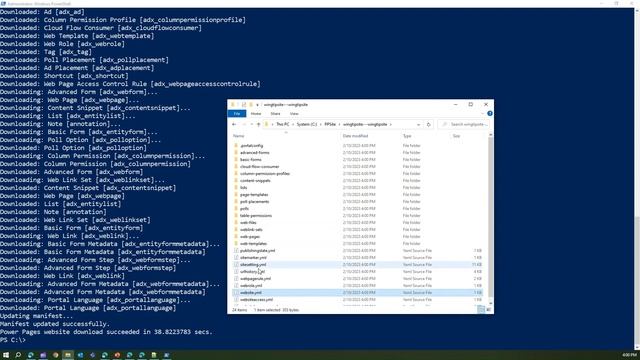Switch to the View ribbon tab

(x=294, y=113)
